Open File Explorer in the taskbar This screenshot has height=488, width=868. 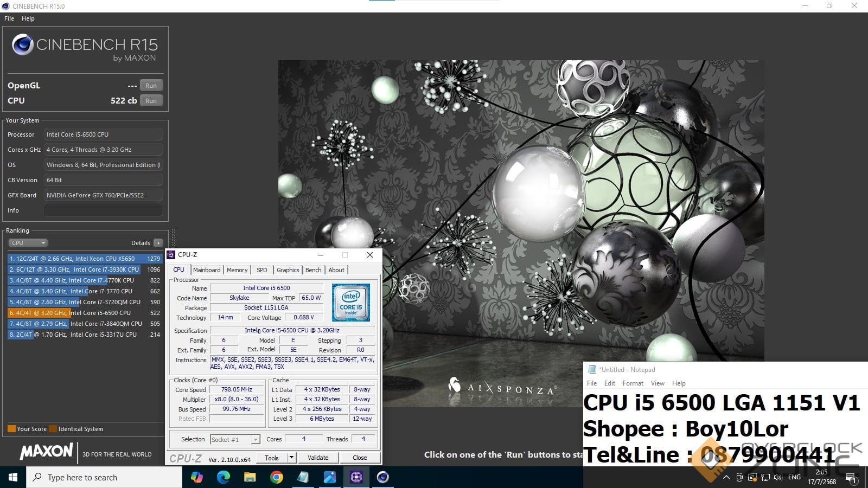pos(250,477)
